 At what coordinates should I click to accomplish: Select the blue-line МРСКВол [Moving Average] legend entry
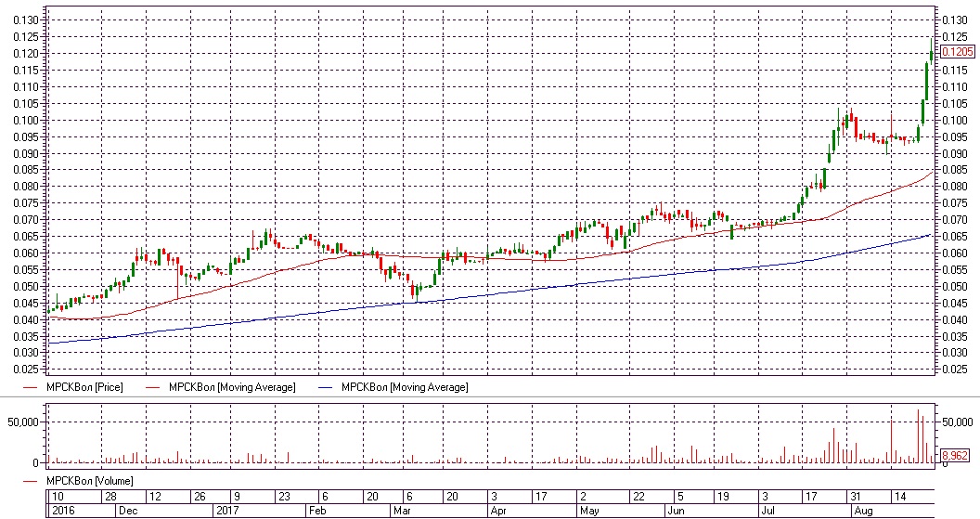(x=405, y=387)
